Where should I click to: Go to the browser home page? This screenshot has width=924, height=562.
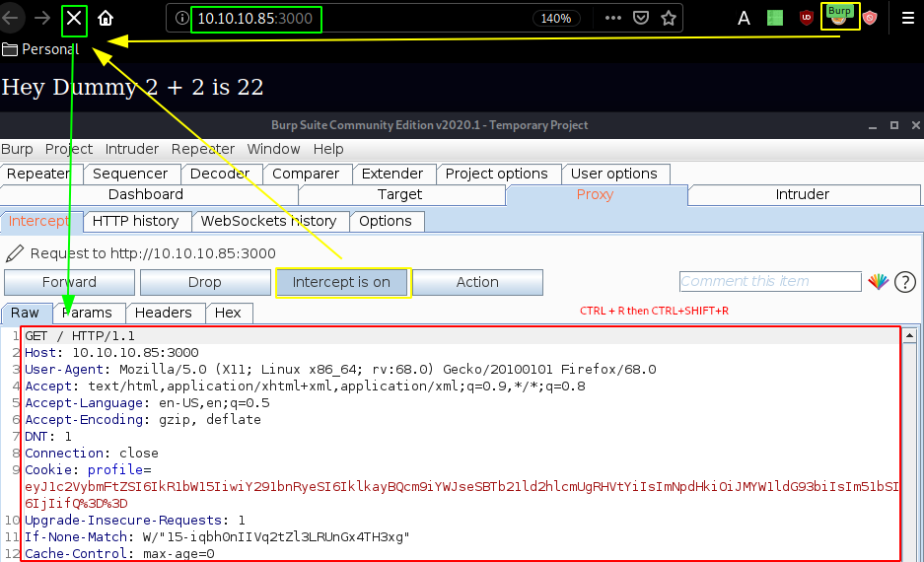106,19
